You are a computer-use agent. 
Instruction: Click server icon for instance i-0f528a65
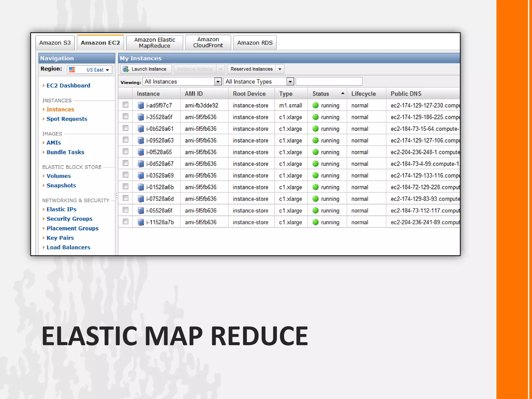141,152
